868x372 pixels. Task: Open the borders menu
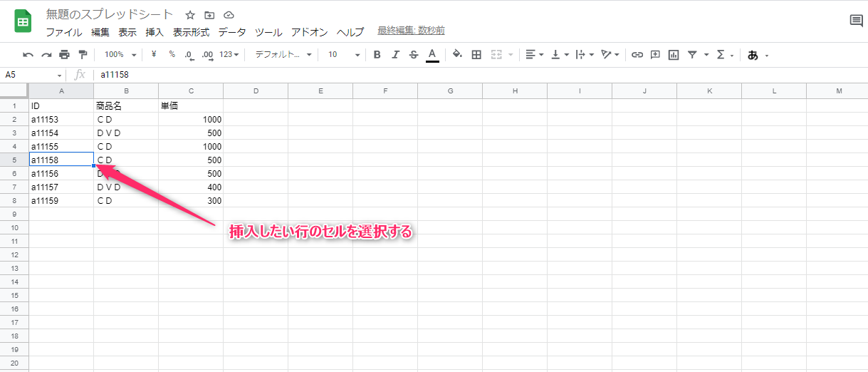coord(476,54)
